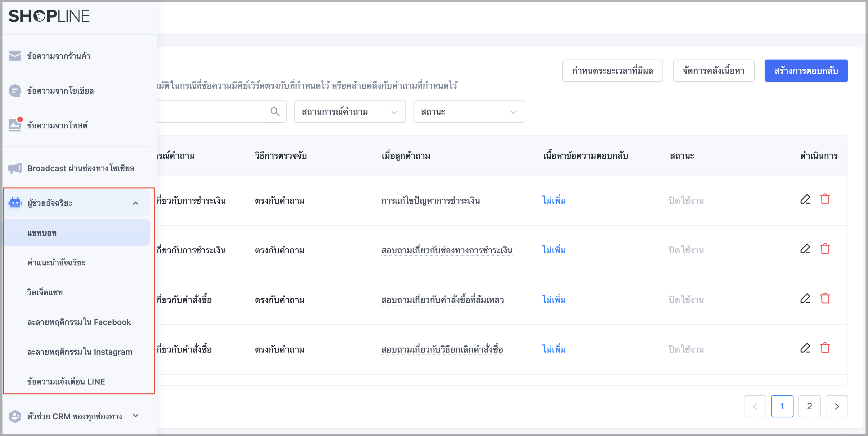The width and height of the screenshot is (868, 436).
Task: Open the สถานการณ์คำถาม dropdown
Action: (x=350, y=112)
